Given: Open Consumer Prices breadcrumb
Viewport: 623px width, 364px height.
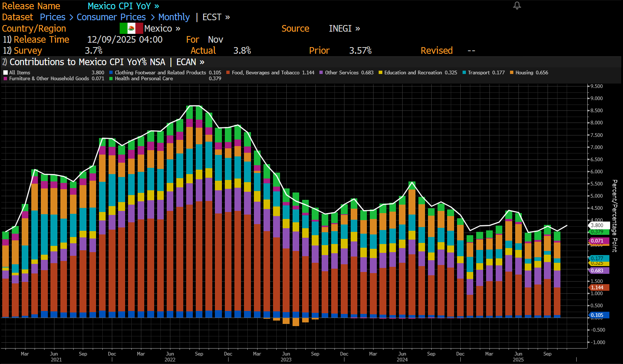Looking at the screenshot, I should (111, 17).
